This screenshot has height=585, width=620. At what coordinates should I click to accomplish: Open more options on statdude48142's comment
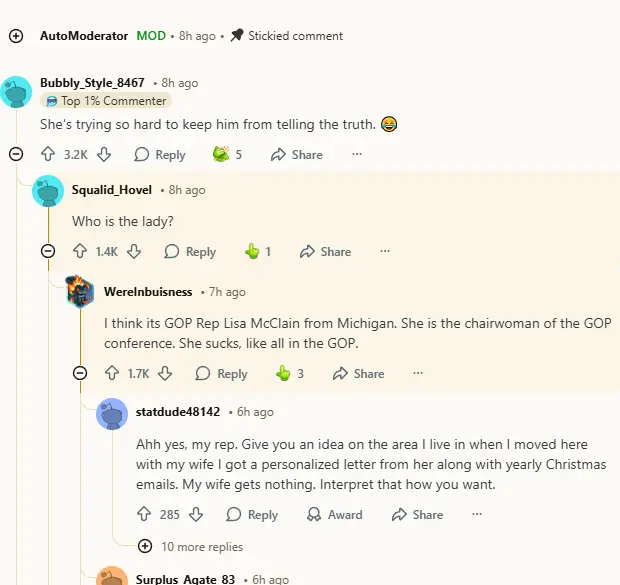(x=477, y=515)
